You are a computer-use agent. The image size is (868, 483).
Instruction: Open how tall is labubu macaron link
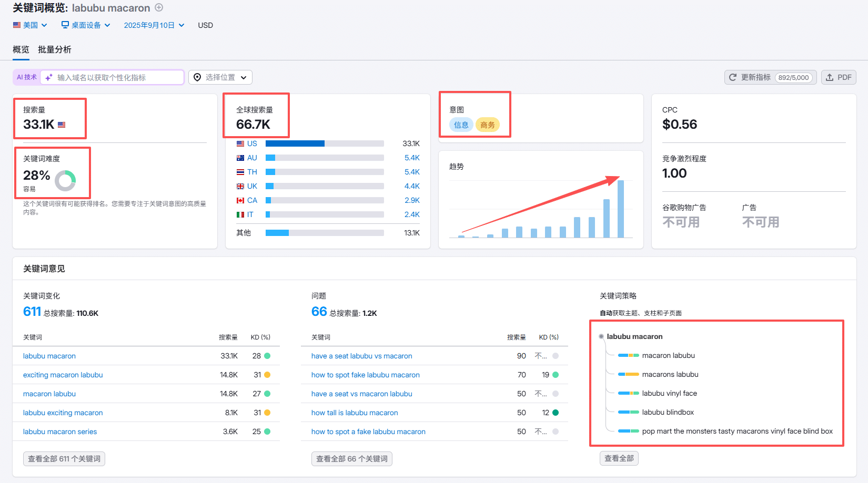[x=355, y=413]
